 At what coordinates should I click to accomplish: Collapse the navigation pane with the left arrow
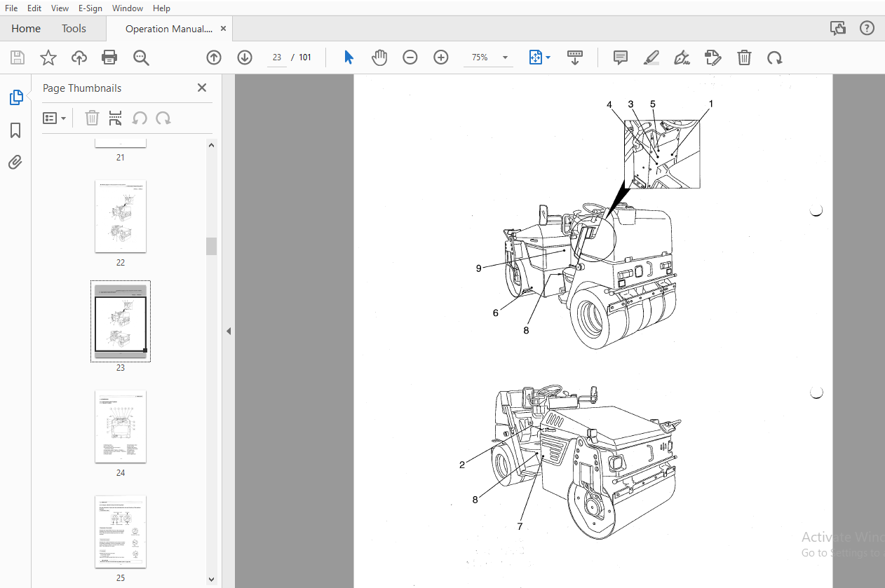point(228,331)
